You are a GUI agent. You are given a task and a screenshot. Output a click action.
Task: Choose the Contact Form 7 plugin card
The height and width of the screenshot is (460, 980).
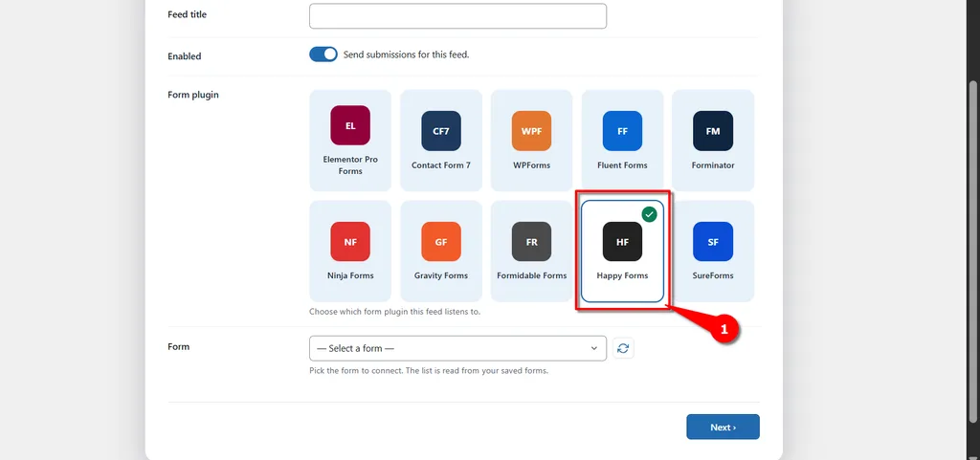tap(440, 141)
